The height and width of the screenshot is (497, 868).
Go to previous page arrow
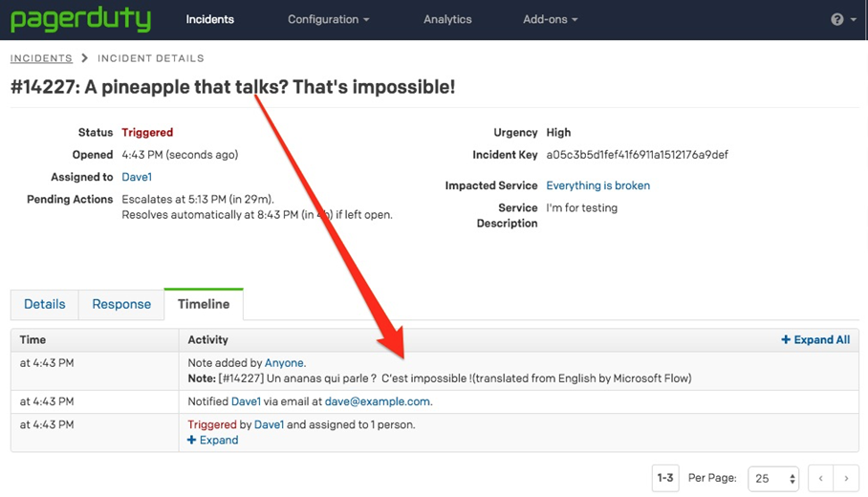[820, 478]
